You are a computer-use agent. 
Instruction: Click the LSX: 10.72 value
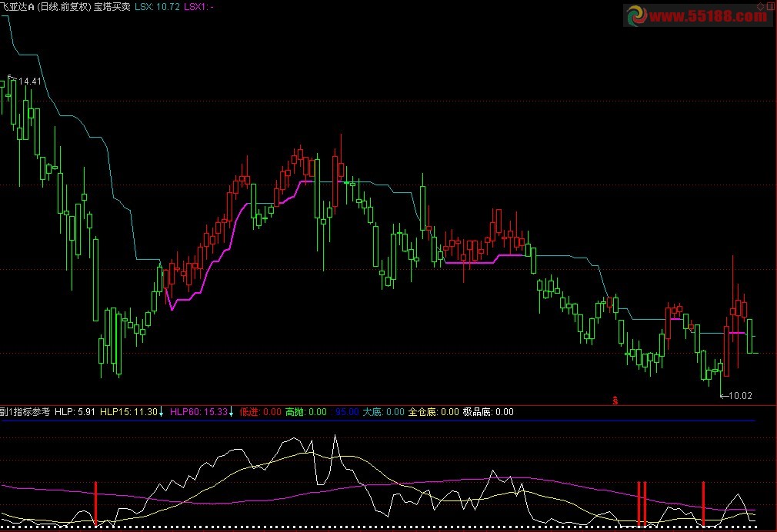pos(157,7)
